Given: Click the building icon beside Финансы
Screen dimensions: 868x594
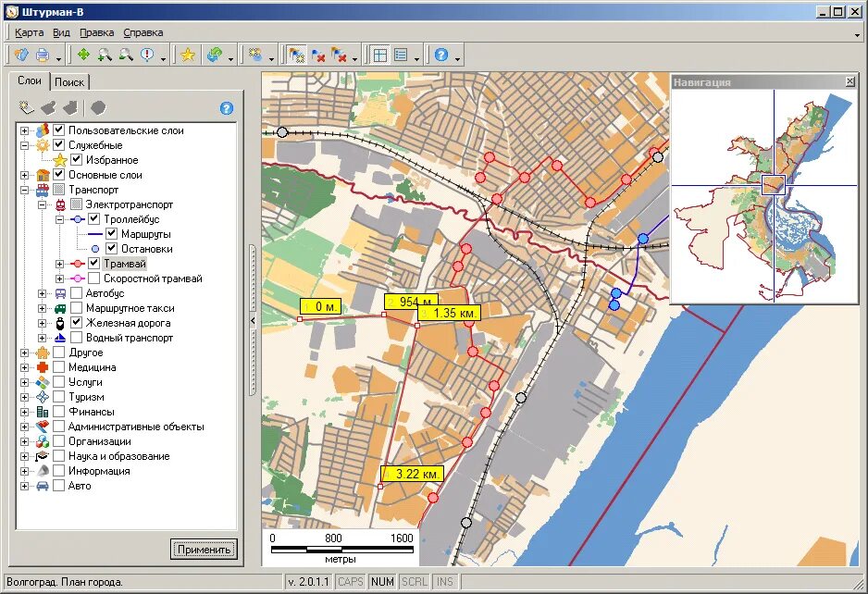Looking at the screenshot, I should (43, 412).
